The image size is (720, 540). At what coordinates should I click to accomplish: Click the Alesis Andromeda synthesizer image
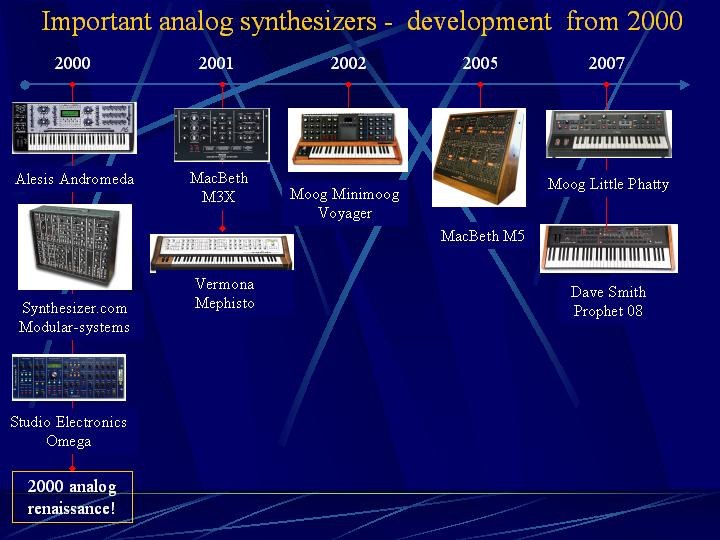[x=74, y=128]
